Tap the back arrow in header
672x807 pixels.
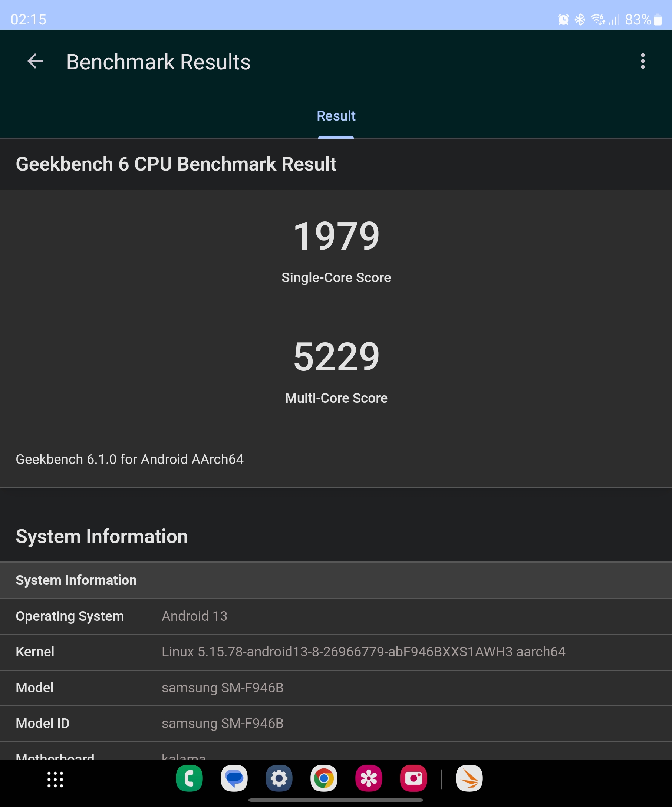35,62
